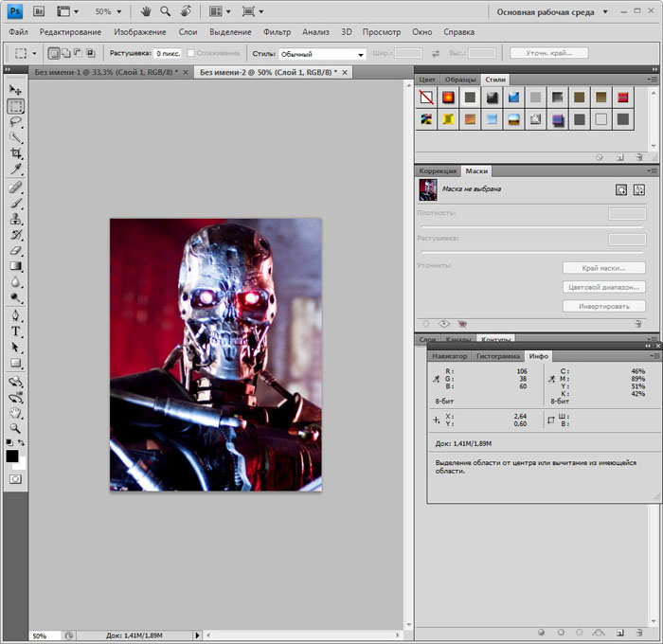Select the Lasso tool
663x644 pixels.
[15, 121]
